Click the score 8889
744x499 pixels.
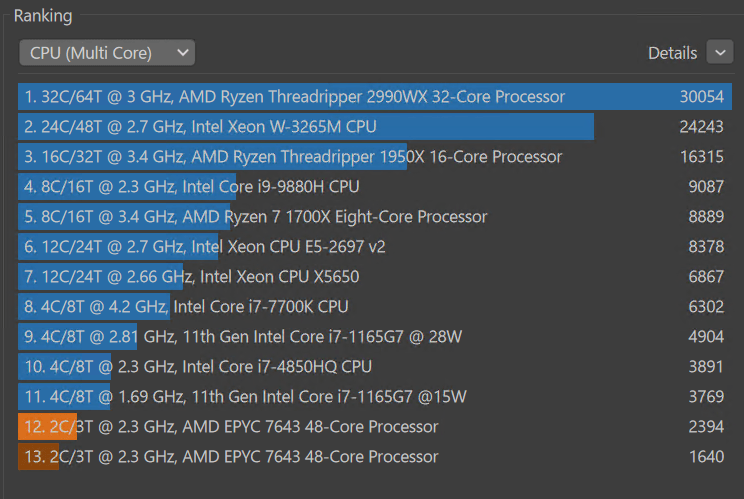[706, 217]
